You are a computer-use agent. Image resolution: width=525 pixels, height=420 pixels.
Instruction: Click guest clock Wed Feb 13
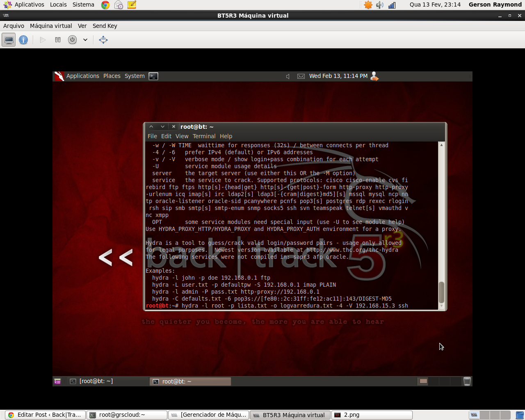coord(338,76)
